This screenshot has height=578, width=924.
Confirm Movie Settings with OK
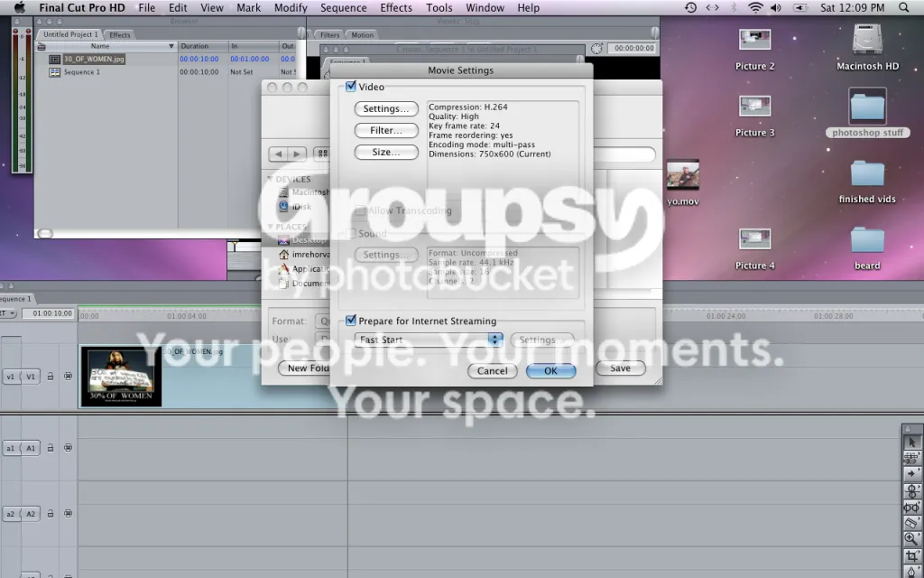click(x=550, y=370)
